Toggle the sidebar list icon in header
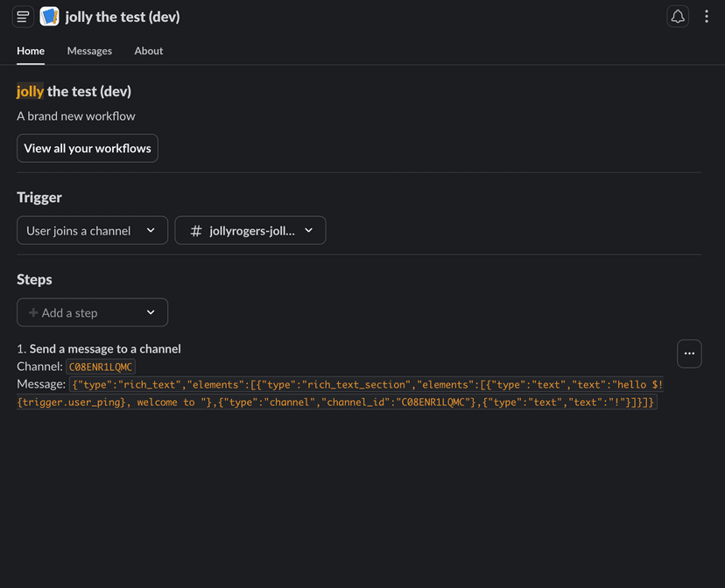The image size is (725, 588). click(x=23, y=17)
